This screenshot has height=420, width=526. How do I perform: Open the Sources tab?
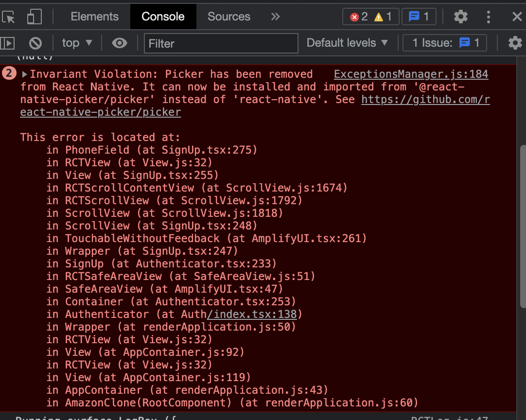tap(229, 17)
